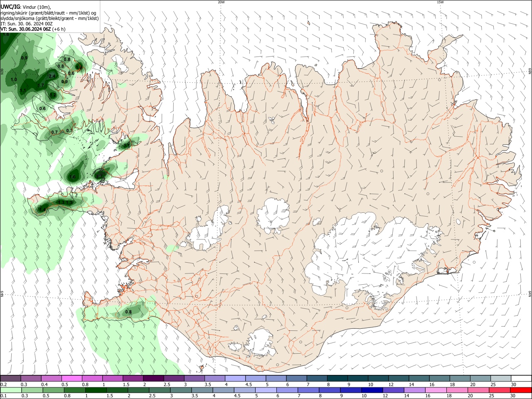
Task: Click the purple snow legend swatch between 1.5 and 2
Action: (133, 379)
